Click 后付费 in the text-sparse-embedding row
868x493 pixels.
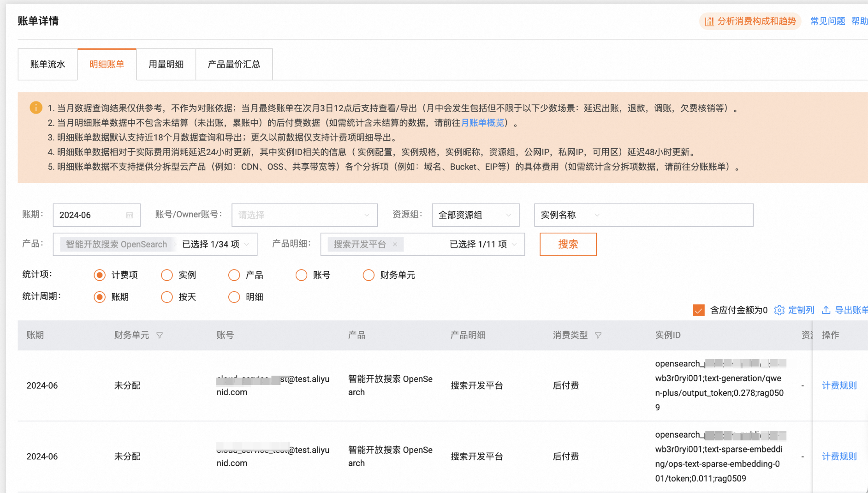tap(566, 457)
